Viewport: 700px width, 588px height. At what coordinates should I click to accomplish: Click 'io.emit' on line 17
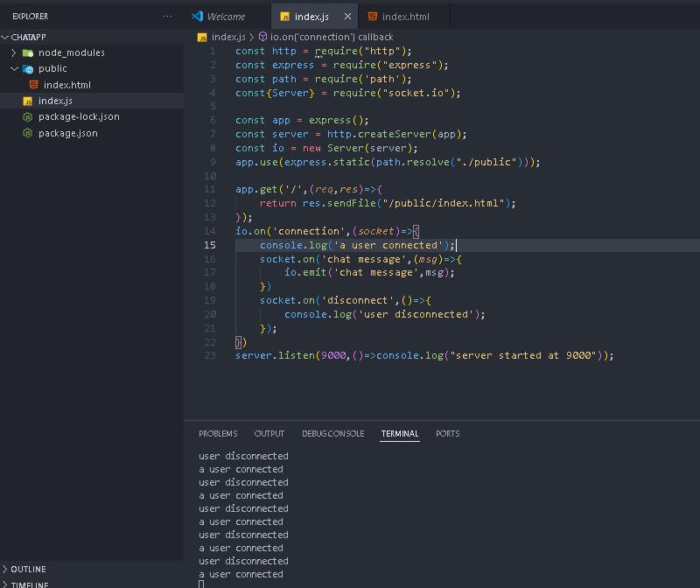pos(305,272)
